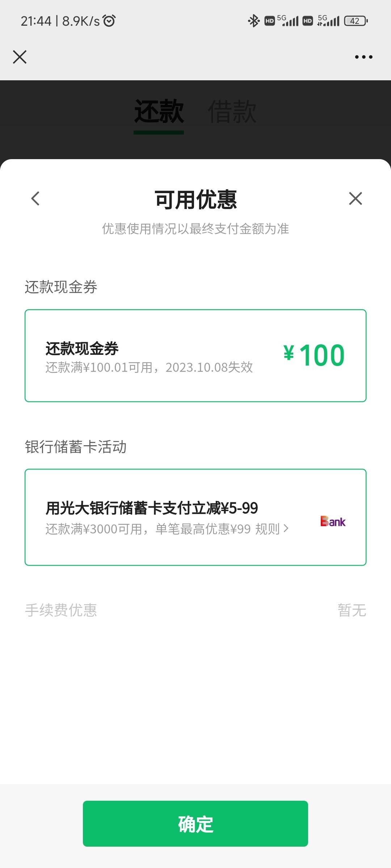Tap 暂无 next to fee discounts

pyautogui.click(x=352, y=610)
